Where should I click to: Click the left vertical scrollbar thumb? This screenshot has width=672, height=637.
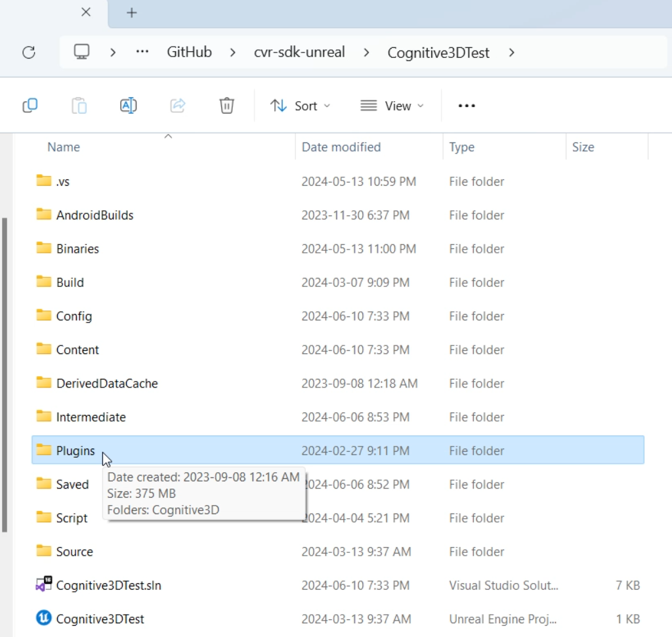coord(5,376)
